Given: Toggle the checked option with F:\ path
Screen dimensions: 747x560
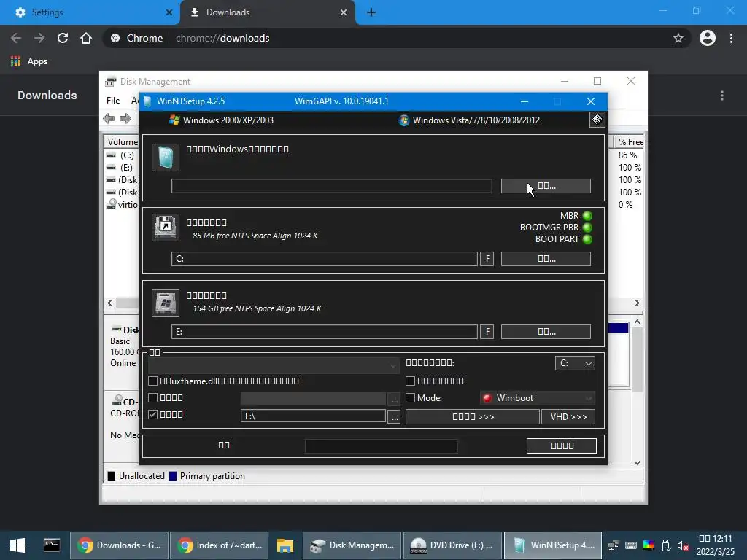Looking at the screenshot, I should click(153, 414).
